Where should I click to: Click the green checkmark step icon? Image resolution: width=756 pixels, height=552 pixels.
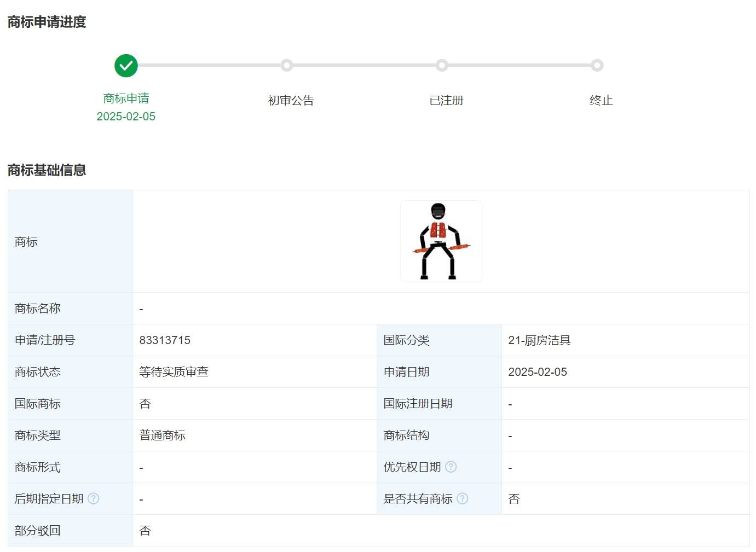(x=126, y=66)
